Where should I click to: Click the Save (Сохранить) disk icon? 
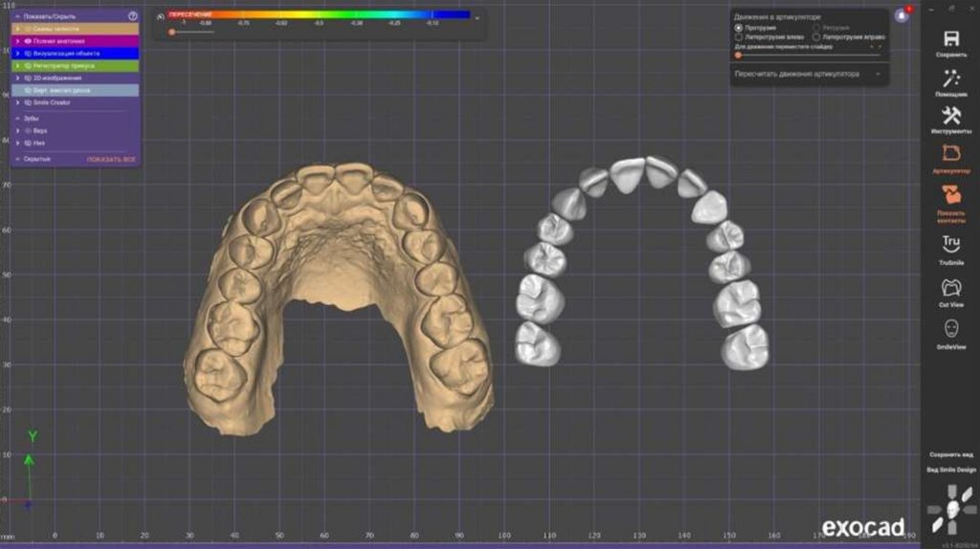[951, 38]
